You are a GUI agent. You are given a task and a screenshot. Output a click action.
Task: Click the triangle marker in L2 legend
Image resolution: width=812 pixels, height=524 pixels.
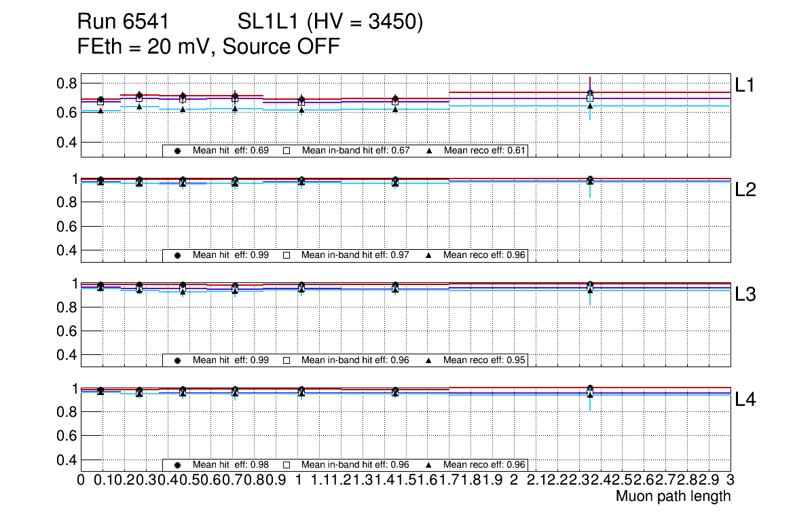point(429,255)
